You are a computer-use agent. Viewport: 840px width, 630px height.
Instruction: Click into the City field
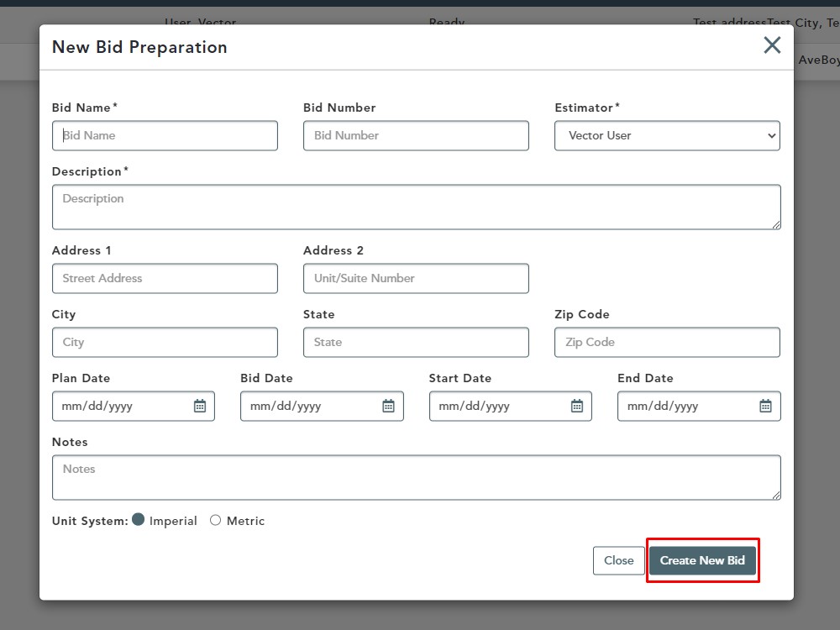tap(165, 342)
